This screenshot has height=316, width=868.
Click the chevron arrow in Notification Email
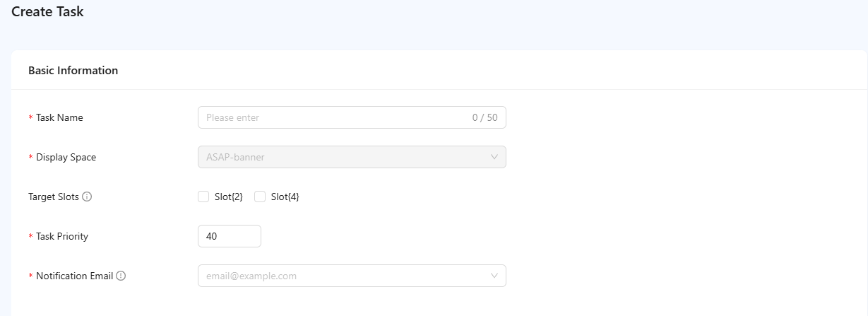tap(494, 276)
